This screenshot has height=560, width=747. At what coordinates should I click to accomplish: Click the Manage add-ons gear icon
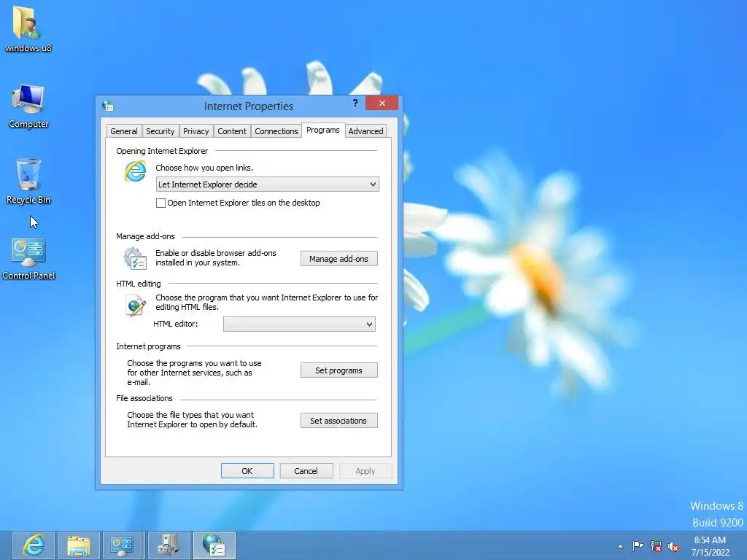click(x=135, y=258)
